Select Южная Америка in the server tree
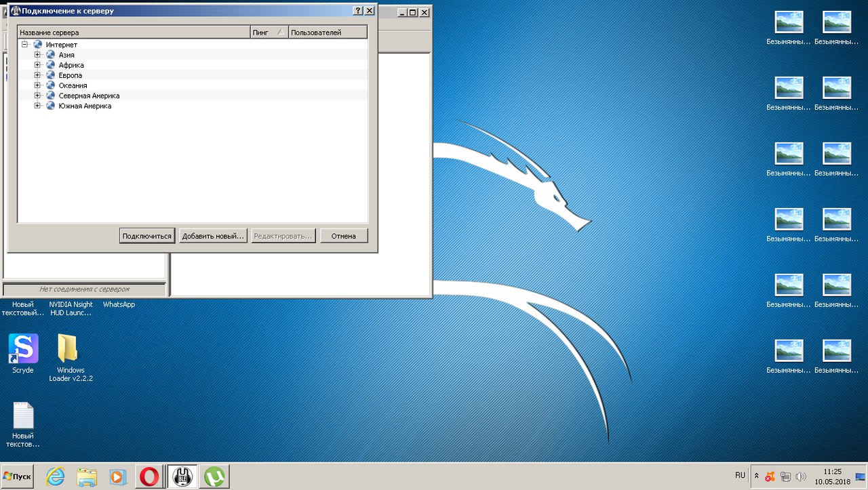Image resolution: width=868 pixels, height=490 pixels. pos(85,106)
